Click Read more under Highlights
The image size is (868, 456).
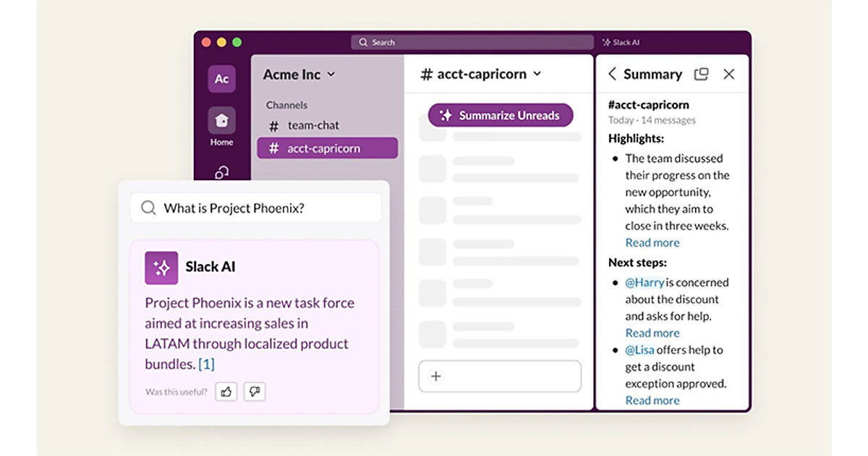point(652,242)
